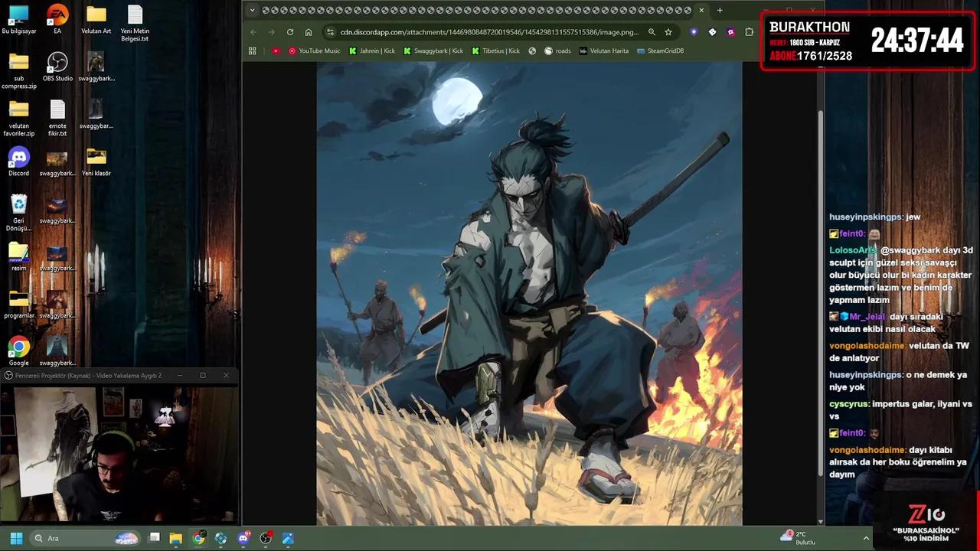Select the EA desktop shortcut
980x551 pixels.
57,21
